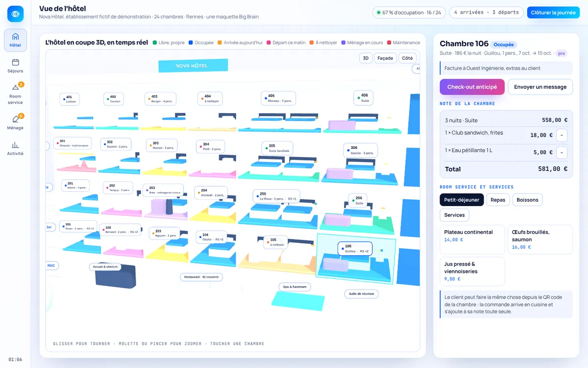Add Plateau continental to the bill

coord(472,239)
